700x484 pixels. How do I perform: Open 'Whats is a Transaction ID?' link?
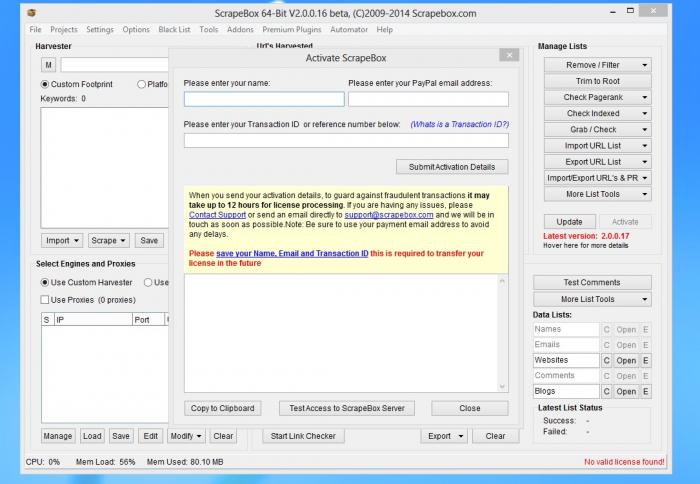(459, 124)
